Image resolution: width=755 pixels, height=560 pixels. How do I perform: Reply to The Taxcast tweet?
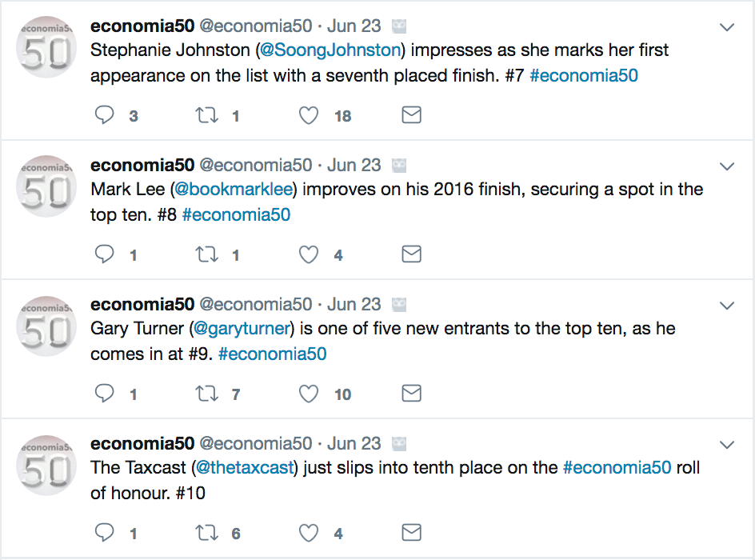(x=105, y=533)
